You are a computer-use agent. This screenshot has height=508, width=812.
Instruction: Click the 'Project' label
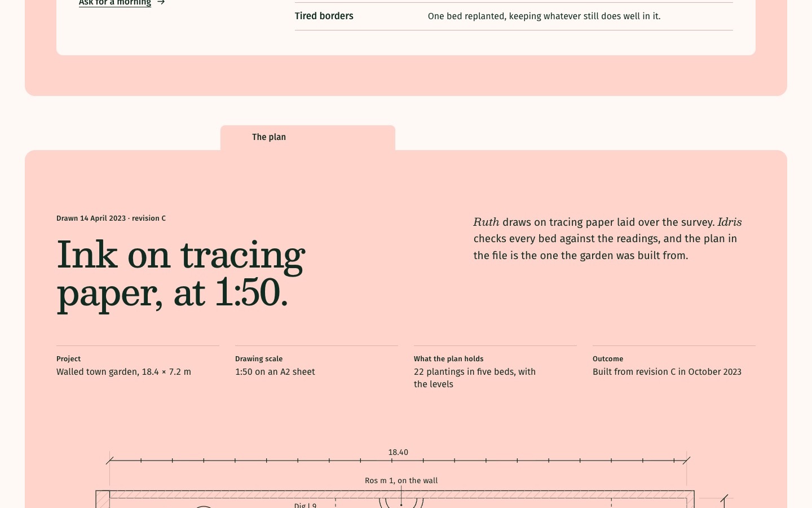(69, 359)
